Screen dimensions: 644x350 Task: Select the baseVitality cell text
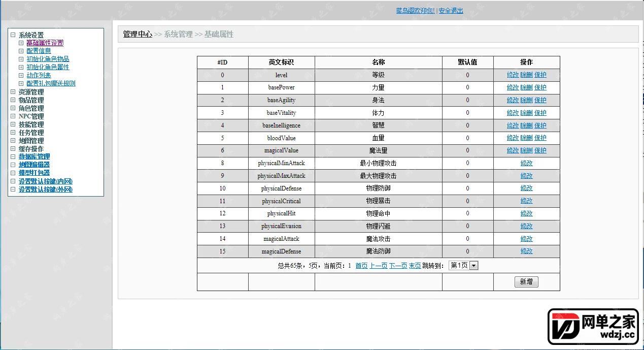281,113
